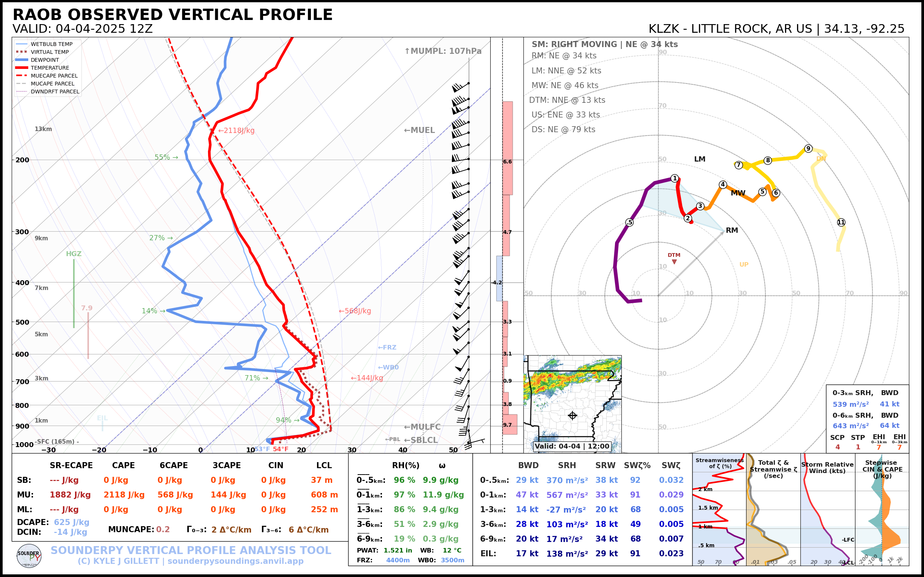The image size is (924, 577).
Task: Click the RM storm motion label
Action: point(731,230)
